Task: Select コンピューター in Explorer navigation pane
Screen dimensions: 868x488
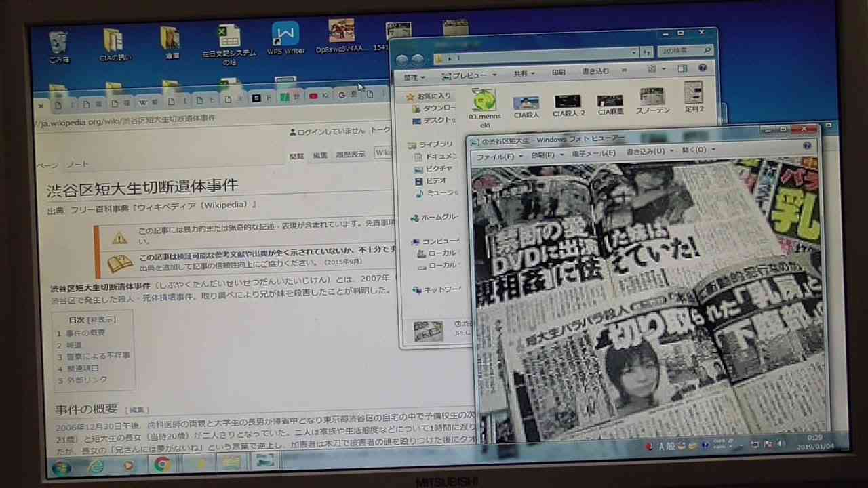Action: point(435,241)
